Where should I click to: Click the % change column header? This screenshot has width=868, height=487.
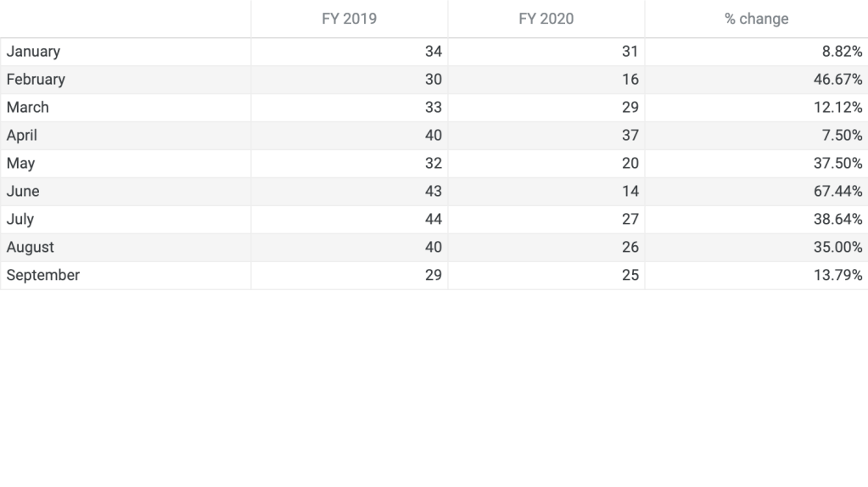pyautogui.click(x=756, y=19)
